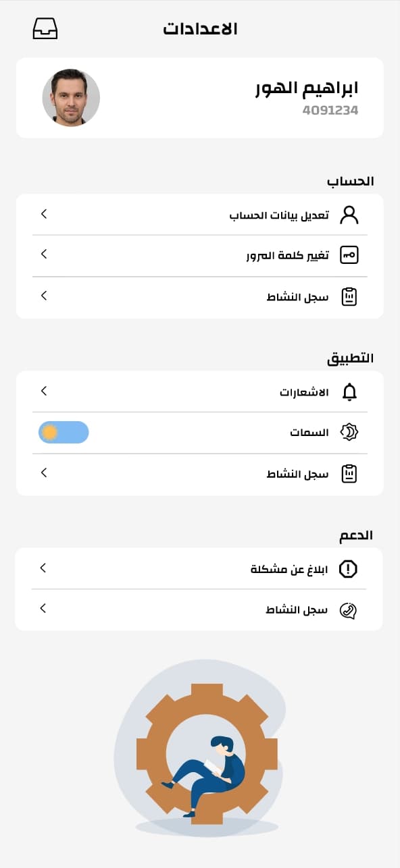The height and width of the screenshot is (868, 400).
Task: Open the chevron next to ابلاغ عن مشكلة
Action: point(43,568)
